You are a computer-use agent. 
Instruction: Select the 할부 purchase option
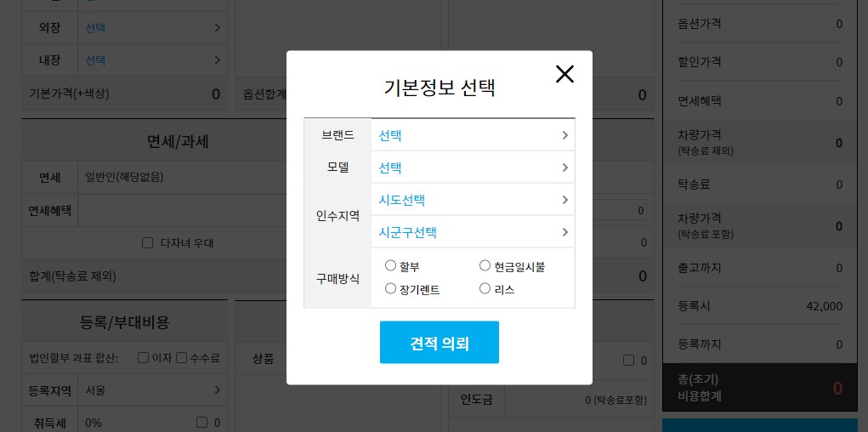390,266
